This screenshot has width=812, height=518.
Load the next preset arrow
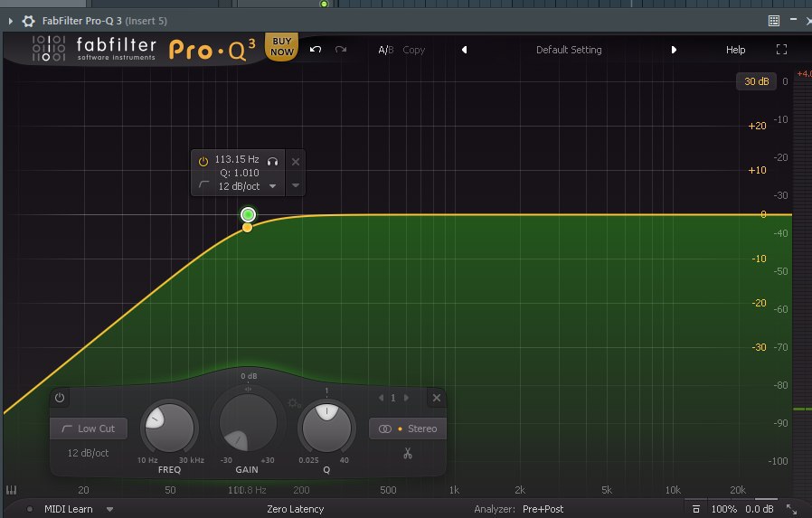[x=674, y=50]
